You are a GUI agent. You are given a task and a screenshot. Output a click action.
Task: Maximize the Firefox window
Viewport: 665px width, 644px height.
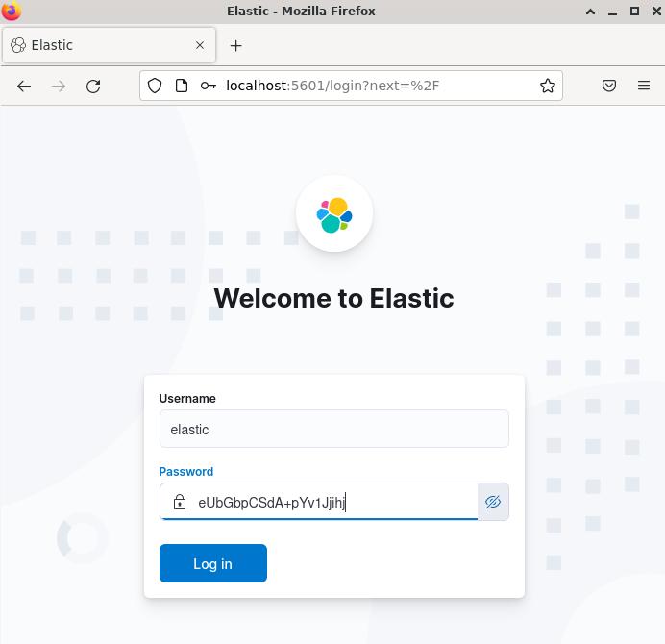(634, 11)
